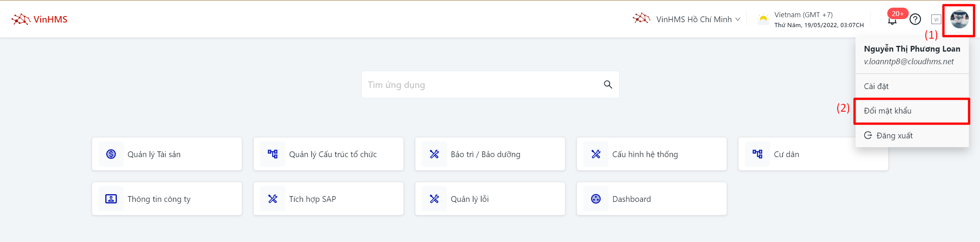Image resolution: width=980 pixels, height=242 pixels.
Task: Click the search magnifier icon
Action: 608,84
